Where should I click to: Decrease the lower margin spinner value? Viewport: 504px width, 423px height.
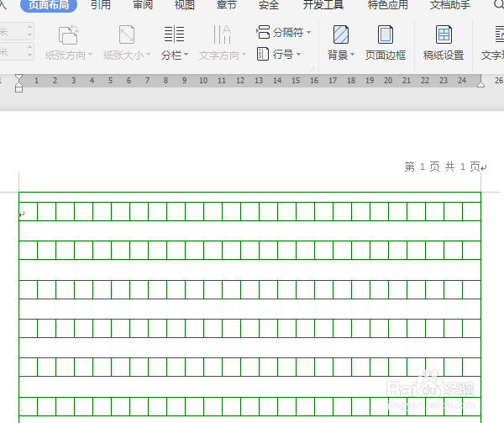click(x=29, y=55)
